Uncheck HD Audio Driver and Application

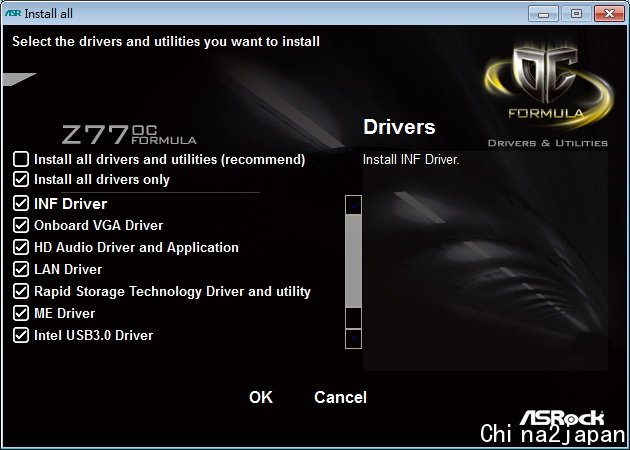click(x=21, y=247)
